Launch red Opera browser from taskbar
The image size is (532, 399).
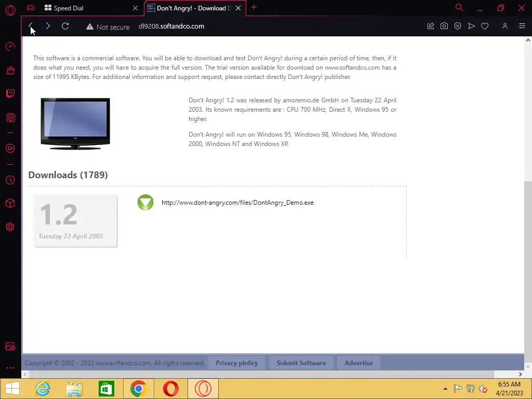(170, 389)
